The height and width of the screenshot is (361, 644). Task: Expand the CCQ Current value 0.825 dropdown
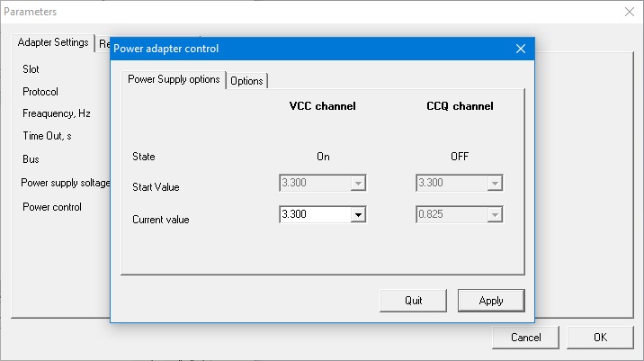[494, 215]
